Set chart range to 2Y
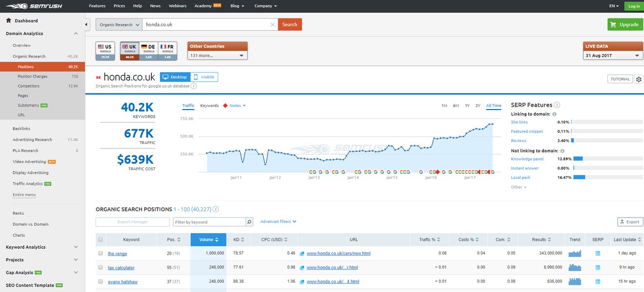644x292 pixels. 478,106
